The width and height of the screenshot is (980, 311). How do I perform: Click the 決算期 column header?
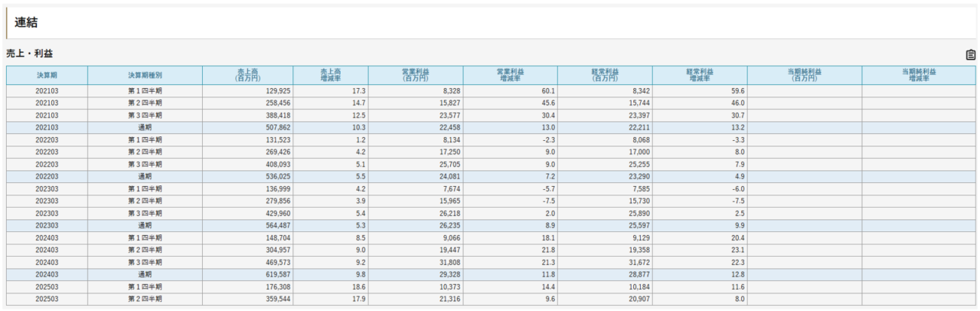pyautogui.click(x=47, y=75)
